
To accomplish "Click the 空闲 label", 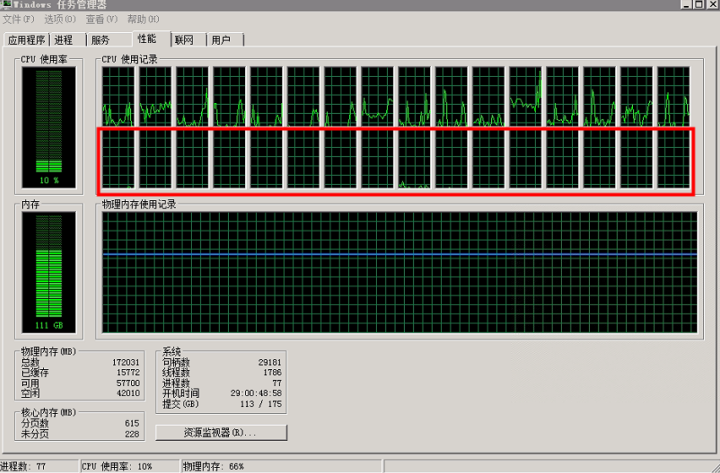I will (x=30, y=393).
